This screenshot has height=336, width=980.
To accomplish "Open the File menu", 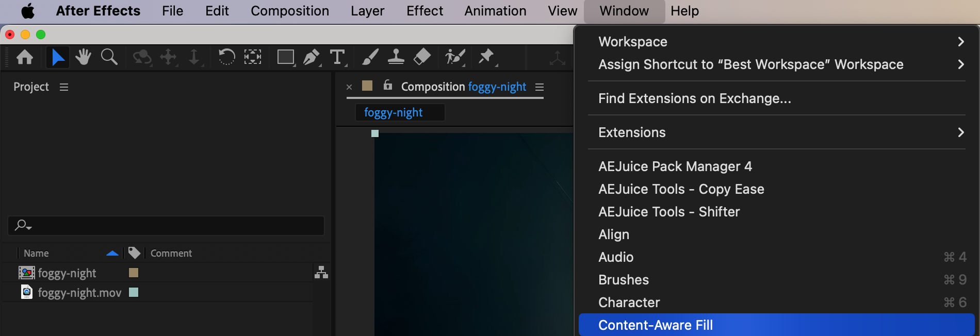I will click(x=172, y=11).
